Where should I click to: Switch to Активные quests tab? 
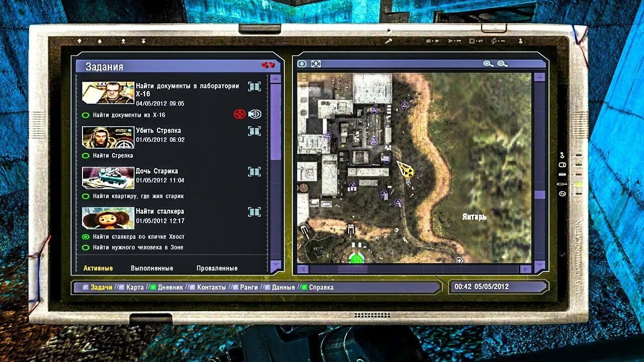pyautogui.click(x=98, y=268)
